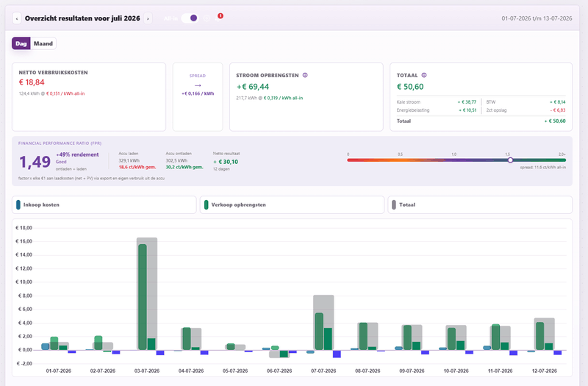Click info icon next to Stroom opbrengsten

305,75
